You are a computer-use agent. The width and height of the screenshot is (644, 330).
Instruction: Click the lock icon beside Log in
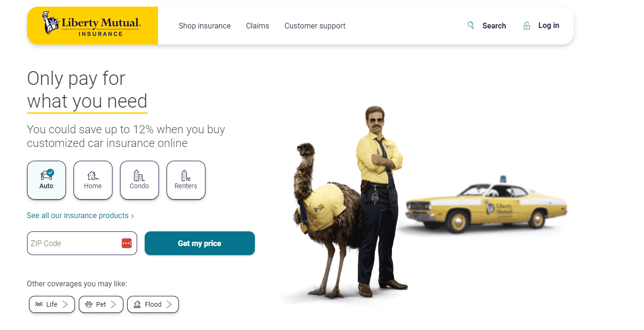(x=527, y=26)
